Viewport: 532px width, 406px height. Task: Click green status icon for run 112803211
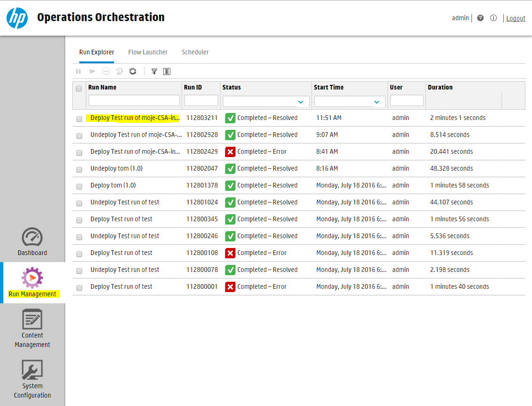[230, 118]
